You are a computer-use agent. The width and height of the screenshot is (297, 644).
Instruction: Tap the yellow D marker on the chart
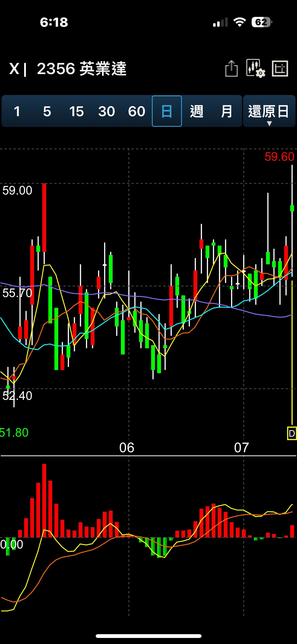click(292, 433)
